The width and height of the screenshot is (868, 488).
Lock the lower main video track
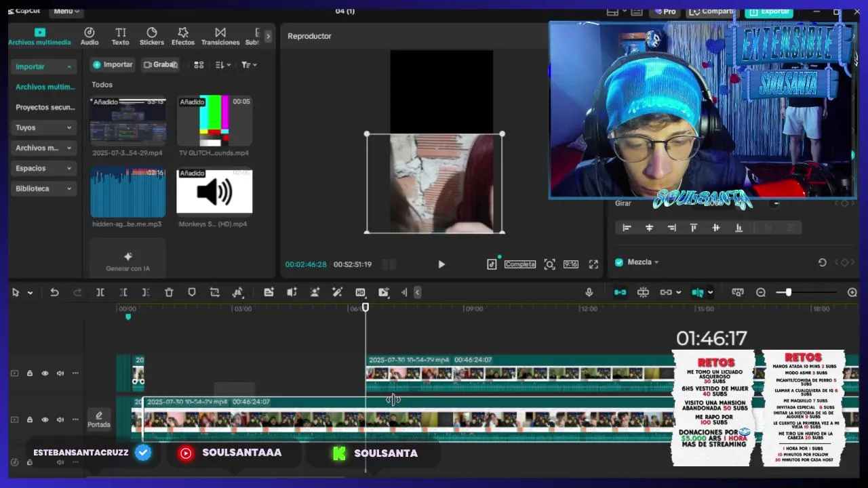pos(30,420)
